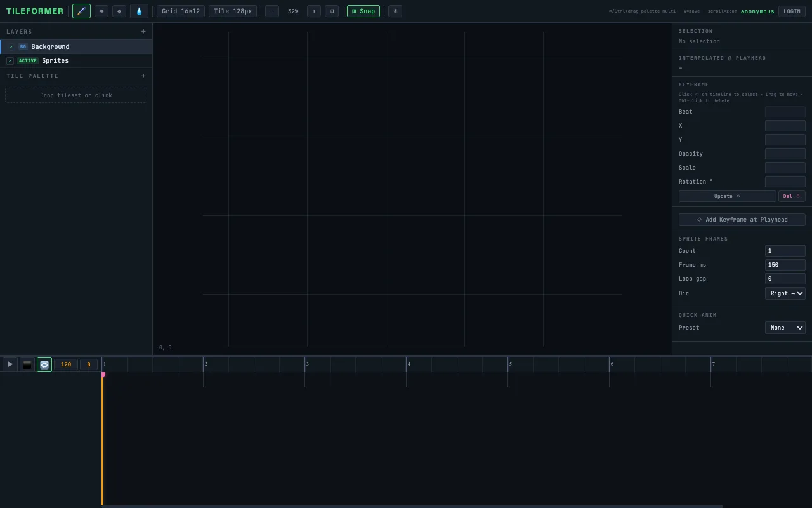Add a tileset with Tile Palette plus
The width and height of the screenshot is (812, 508).
click(x=143, y=76)
